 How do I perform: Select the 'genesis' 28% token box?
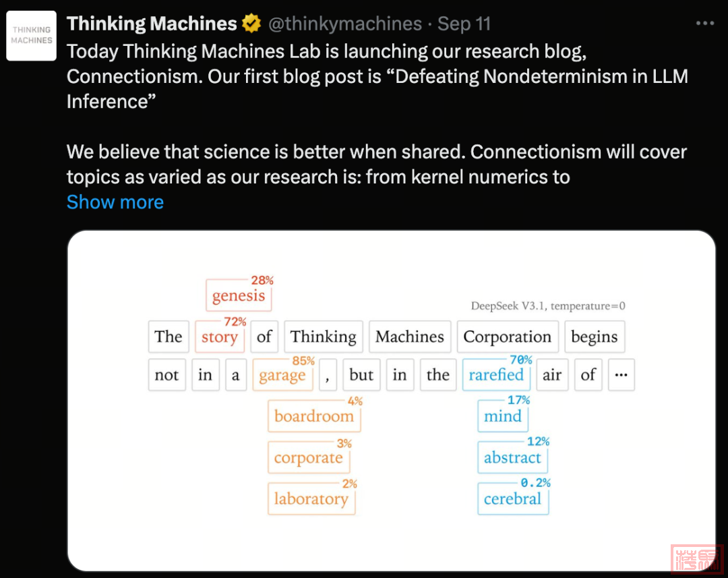point(239,295)
